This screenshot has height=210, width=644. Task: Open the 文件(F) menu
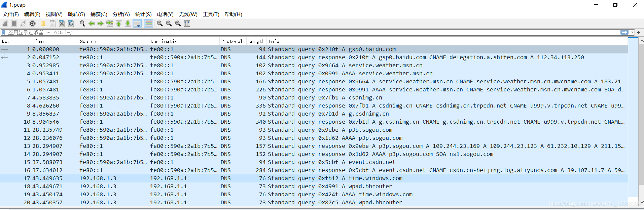click(x=11, y=14)
